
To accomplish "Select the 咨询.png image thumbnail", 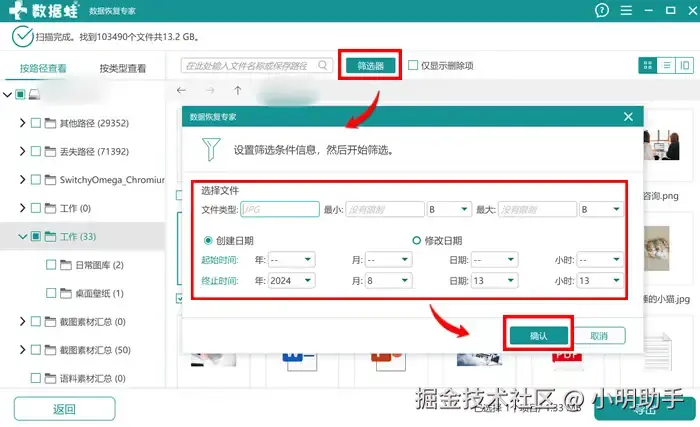I will [662, 145].
